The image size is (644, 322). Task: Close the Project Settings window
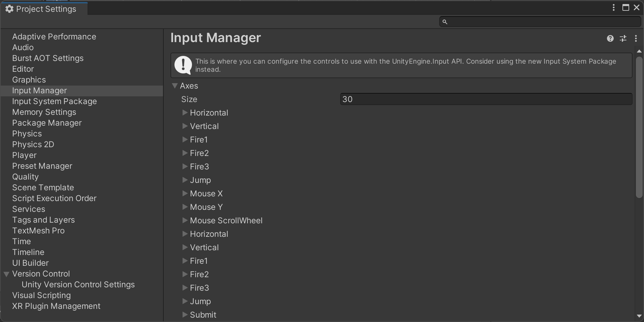click(637, 7)
